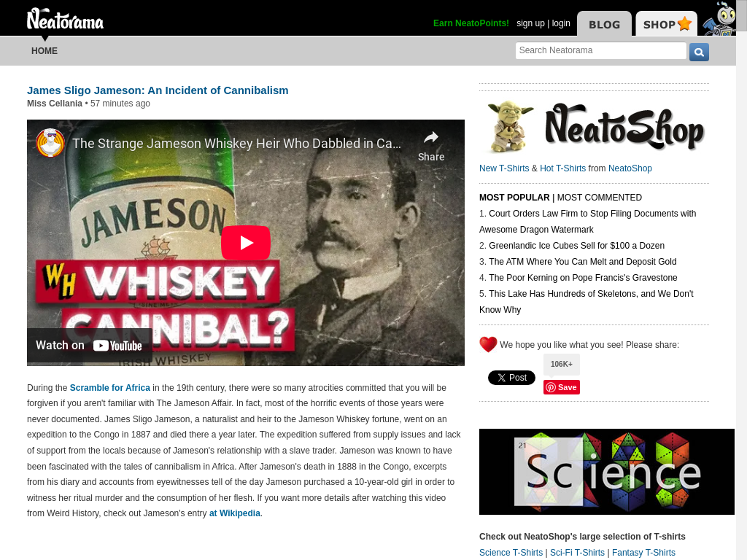Open the James Sligo Jameson article title
The width and height of the screenshot is (747, 560).
[158, 90]
